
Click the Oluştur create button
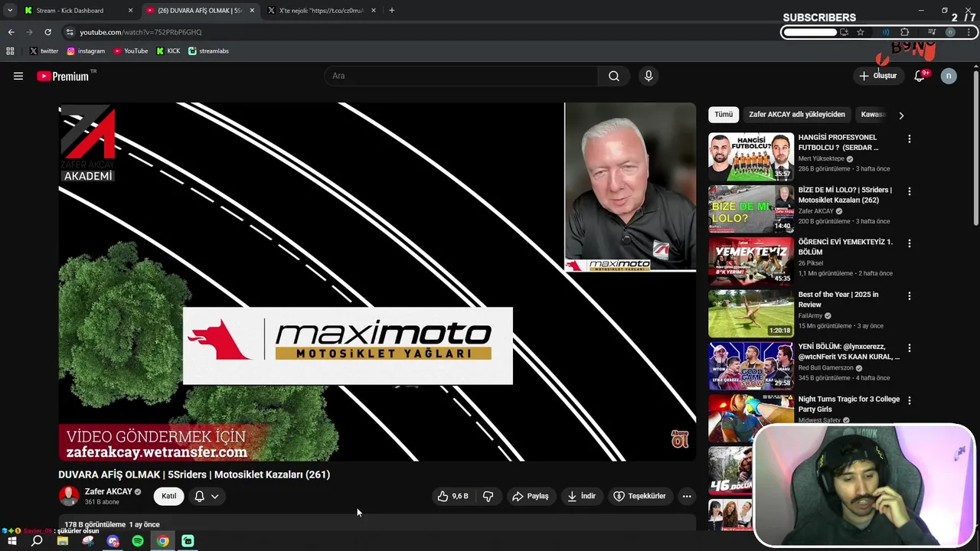(x=877, y=76)
